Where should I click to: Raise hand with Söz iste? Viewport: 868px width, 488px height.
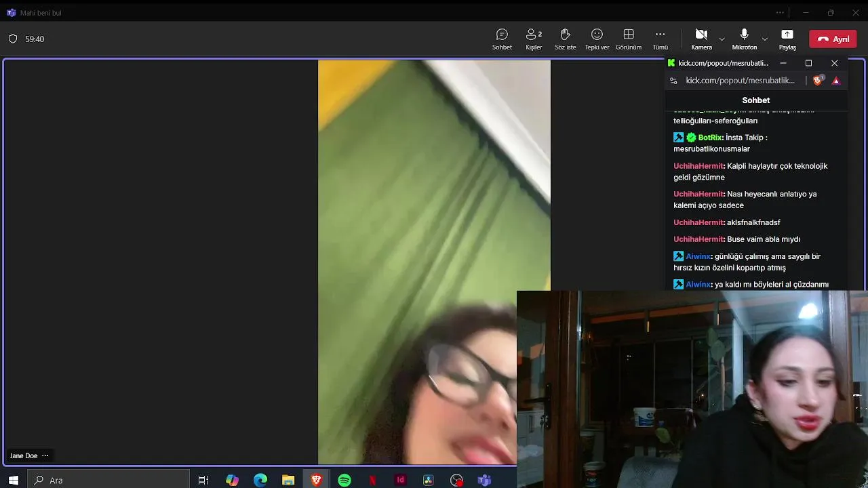566,39
